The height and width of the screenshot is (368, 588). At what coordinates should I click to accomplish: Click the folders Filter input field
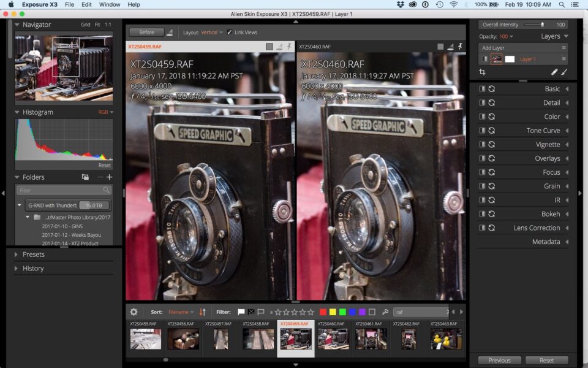tap(64, 190)
